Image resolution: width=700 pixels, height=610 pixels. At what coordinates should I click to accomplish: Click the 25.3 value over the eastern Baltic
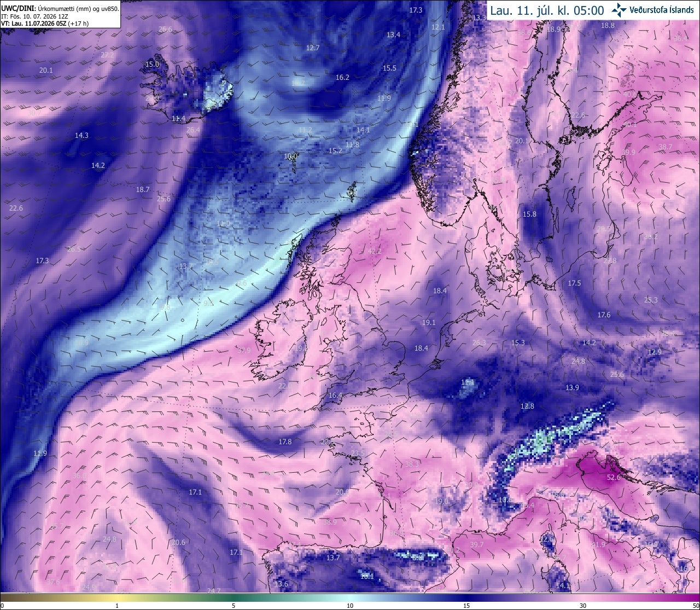[651, 300]
